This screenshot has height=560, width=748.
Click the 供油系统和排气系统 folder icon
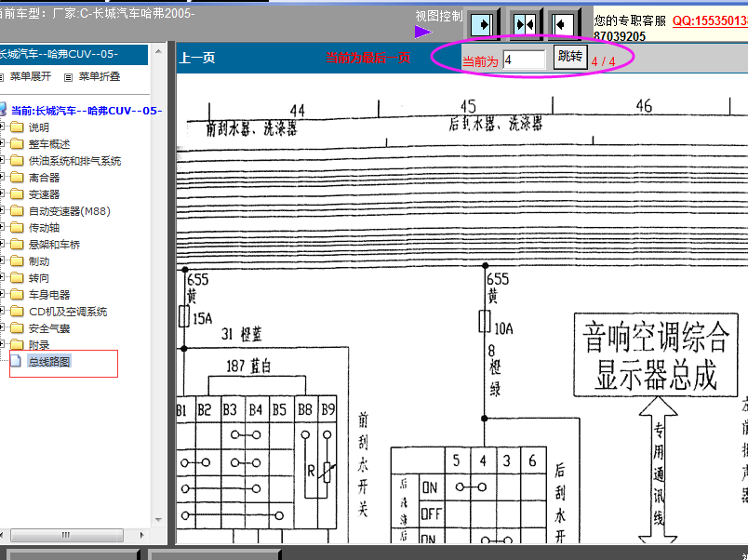17,160
